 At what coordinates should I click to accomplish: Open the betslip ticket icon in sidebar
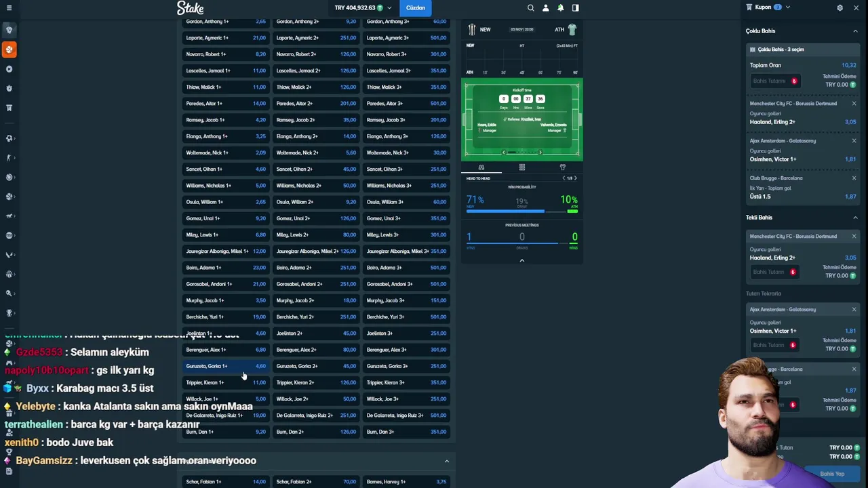point(9,108)
